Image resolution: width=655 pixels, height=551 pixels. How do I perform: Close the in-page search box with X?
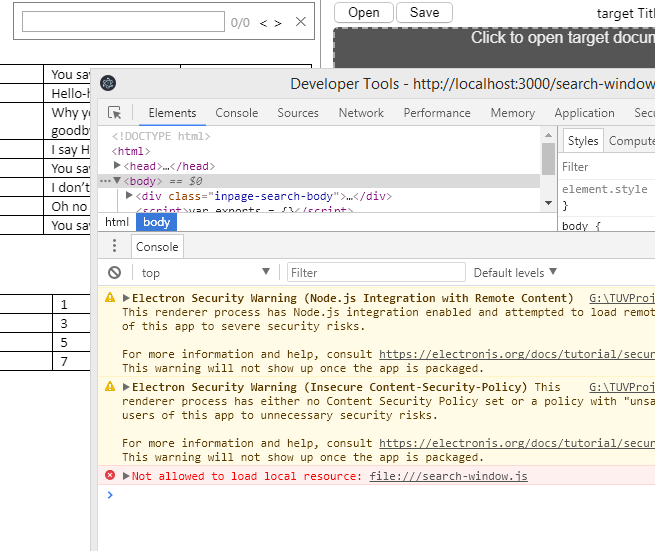(x=301, y=22)
